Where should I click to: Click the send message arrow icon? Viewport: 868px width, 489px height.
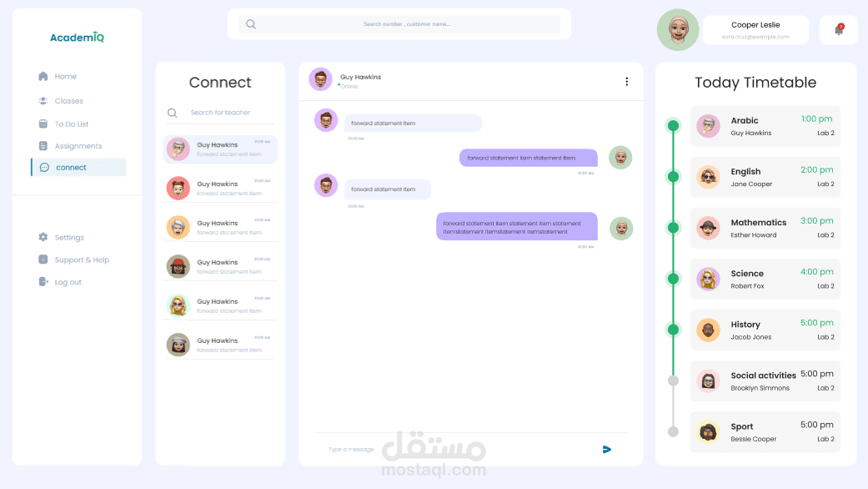pos(607,449)
